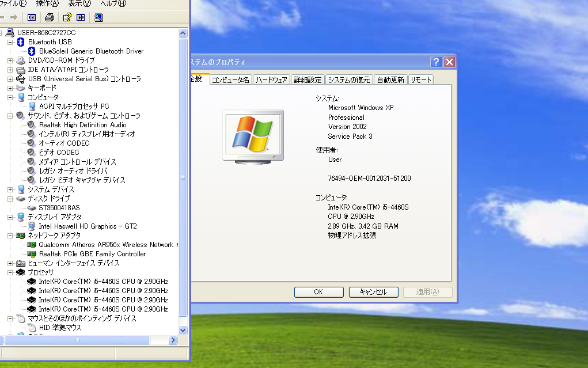Collapse the サウンド、ビデオ、およびゲーム コントローラ node
The image size is (588, 368).
click(x=10, y=116)
